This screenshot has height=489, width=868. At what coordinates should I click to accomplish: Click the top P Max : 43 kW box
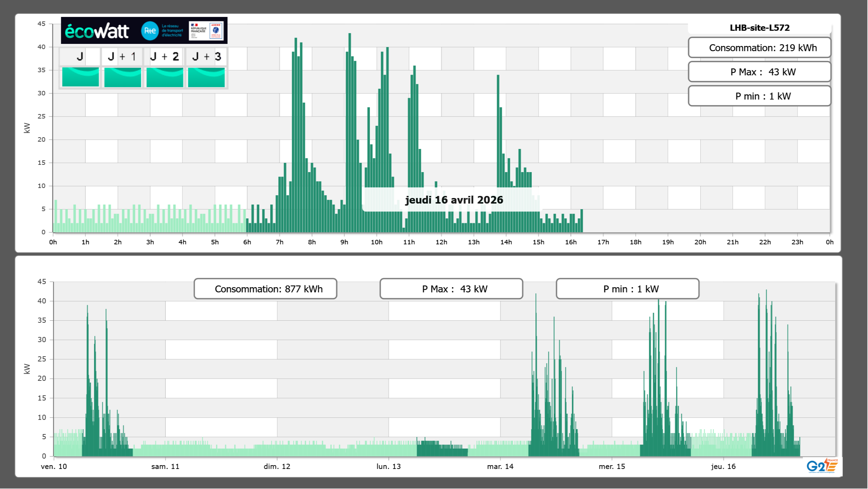click(759, 72)
